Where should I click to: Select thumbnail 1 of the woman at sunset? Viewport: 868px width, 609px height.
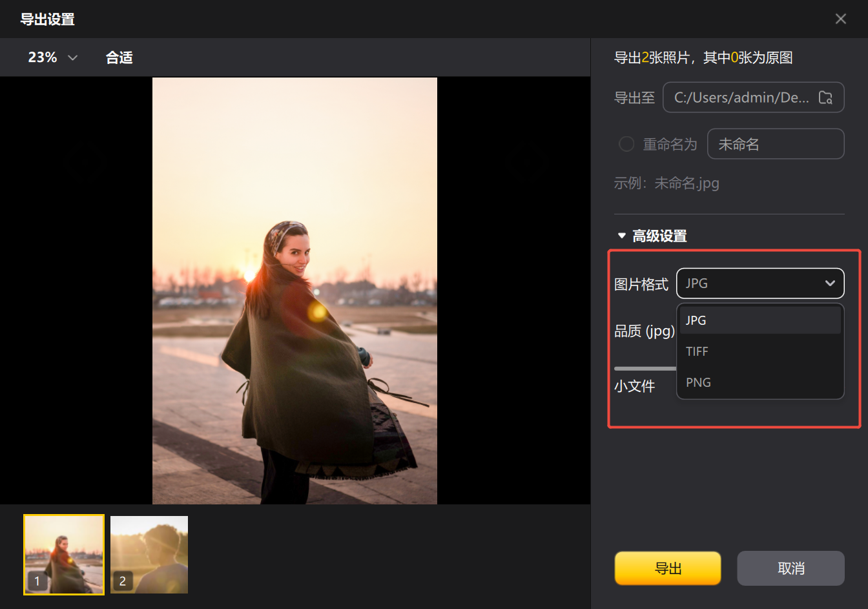[x=64, y=554]
